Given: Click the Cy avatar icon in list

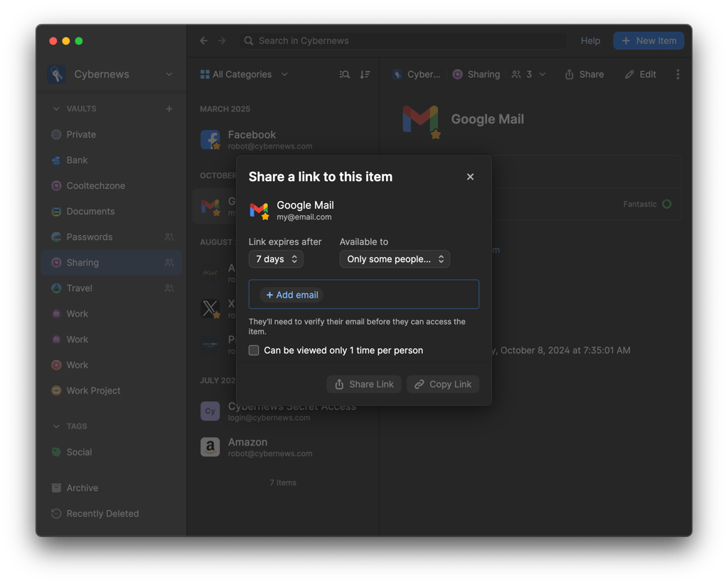Looking at the screenshot, I should (x=210, y=411).
